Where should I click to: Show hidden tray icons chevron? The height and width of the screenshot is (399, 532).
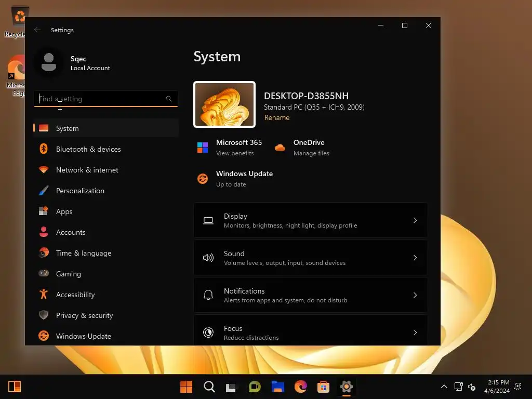click(x=444, y=387)
